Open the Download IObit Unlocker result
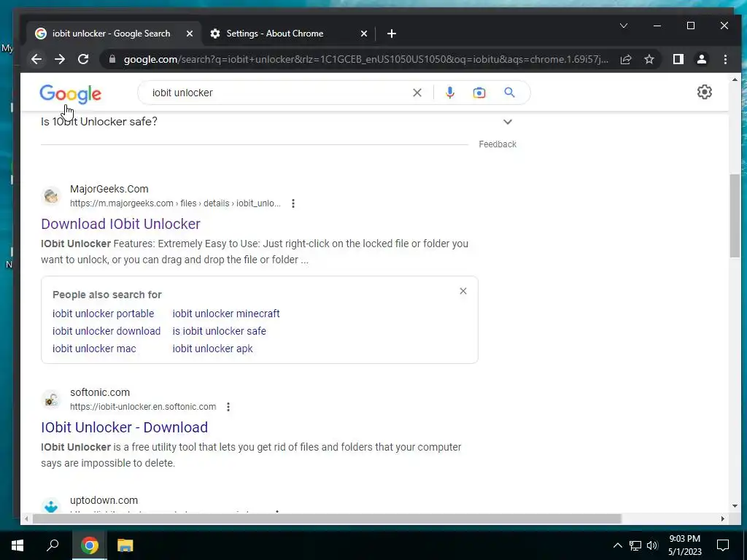The height and width of the screenshot is (560, 747). (120, 224)
